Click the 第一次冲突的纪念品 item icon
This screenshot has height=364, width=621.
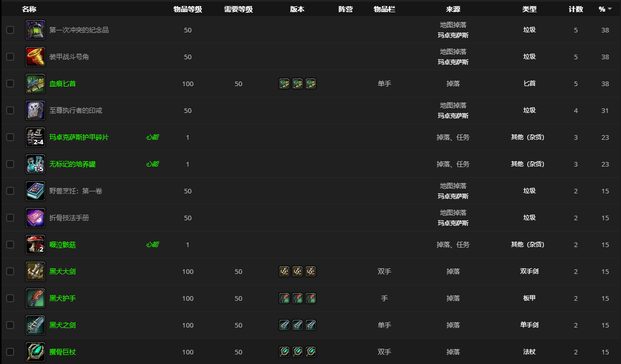35,30
